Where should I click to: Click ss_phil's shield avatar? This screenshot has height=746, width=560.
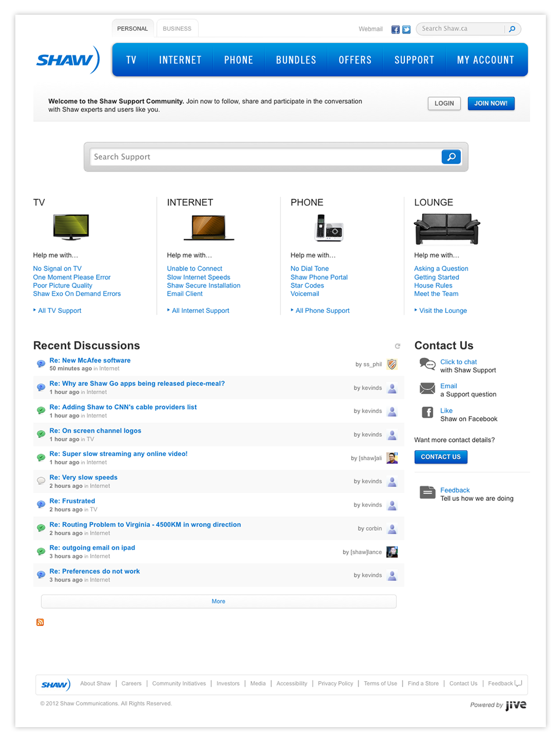point(392,364)
